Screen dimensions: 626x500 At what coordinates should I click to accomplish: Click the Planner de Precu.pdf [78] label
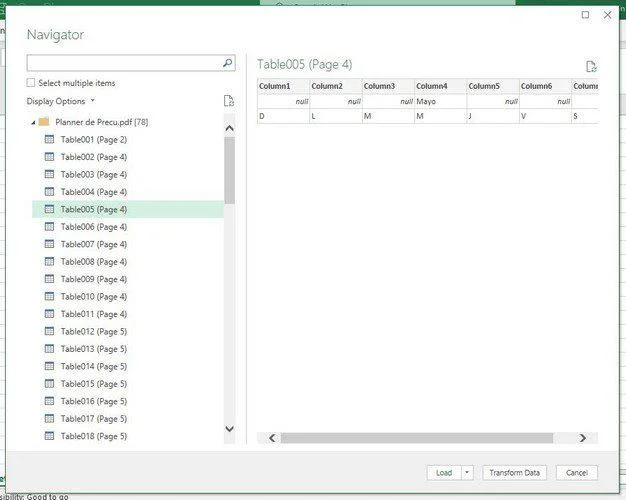pos(102,122)
